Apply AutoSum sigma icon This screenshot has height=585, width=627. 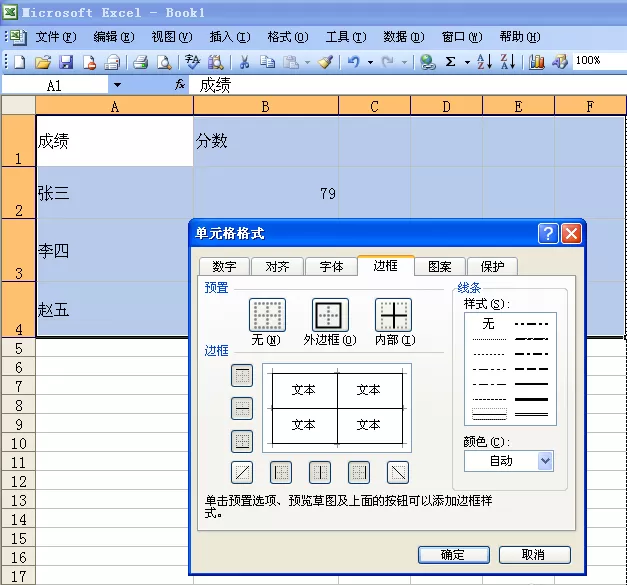point(451,62)
